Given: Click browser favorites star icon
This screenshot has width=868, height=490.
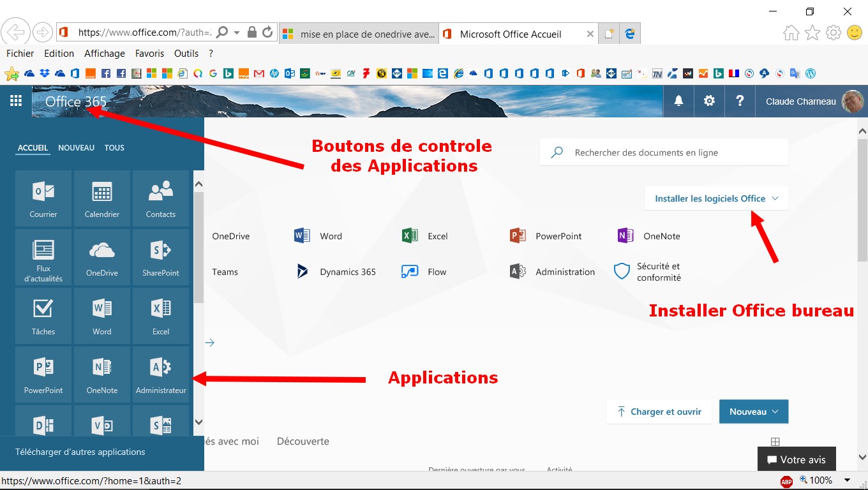Looking at the screenshot, I should point(812,33).
